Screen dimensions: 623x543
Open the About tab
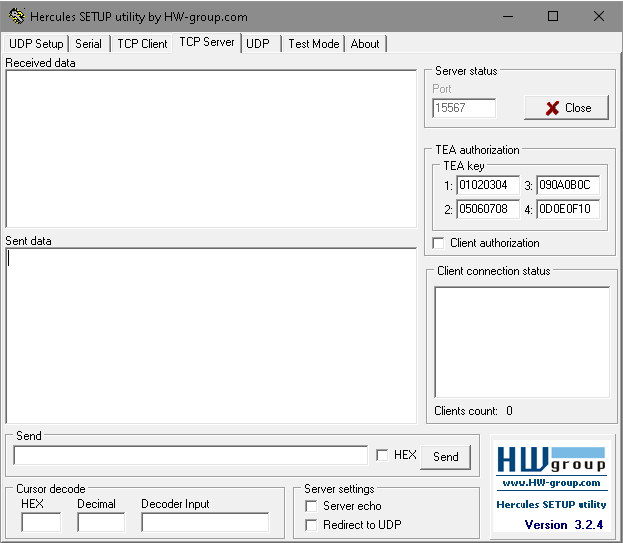tap(365, 44)
